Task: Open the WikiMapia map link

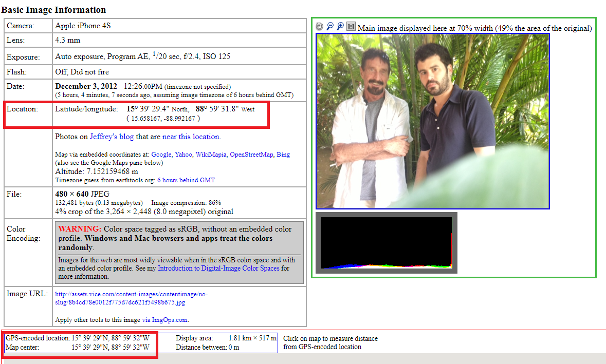Action: pos(211,155)
